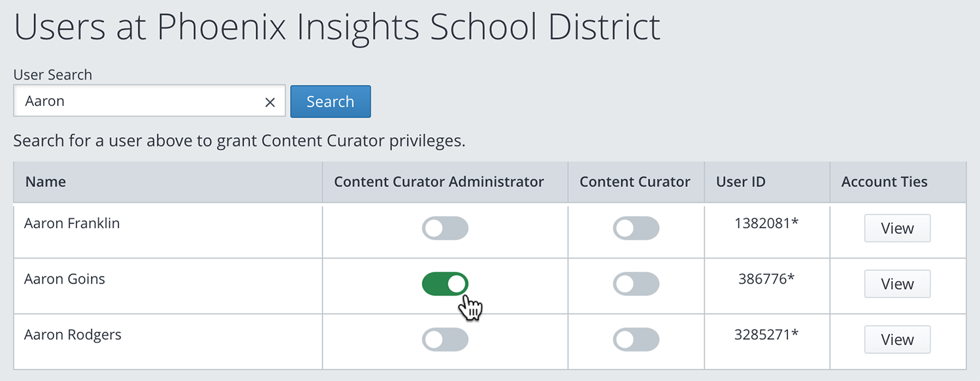Enable Content Curator Administrator for Aaron Franklin

tap(445, 228)
